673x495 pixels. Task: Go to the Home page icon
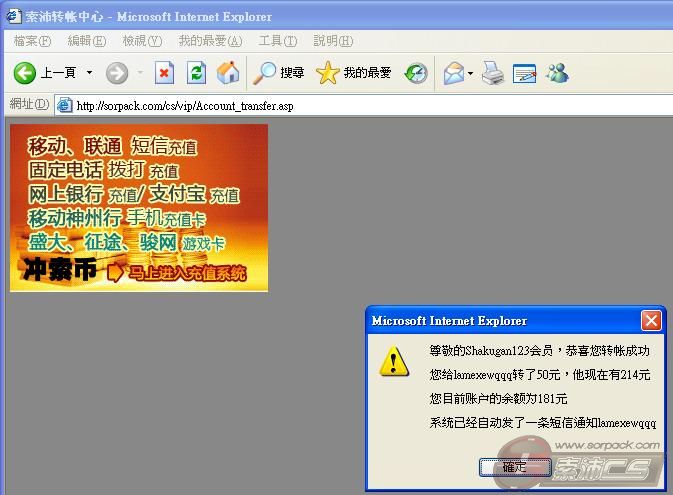(228, 73)
